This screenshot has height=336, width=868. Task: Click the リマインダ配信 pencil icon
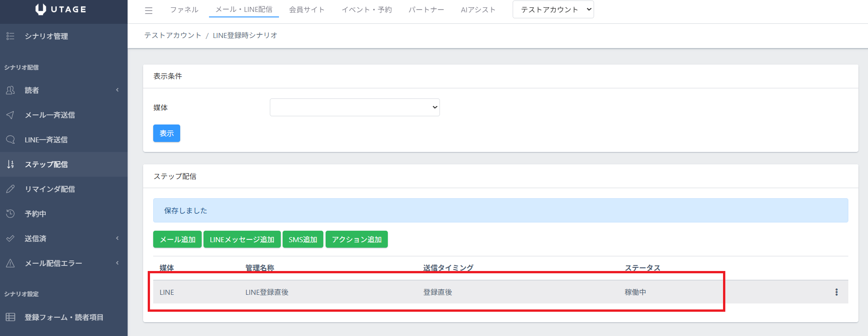pyautogui.click(x=11, y=189)
